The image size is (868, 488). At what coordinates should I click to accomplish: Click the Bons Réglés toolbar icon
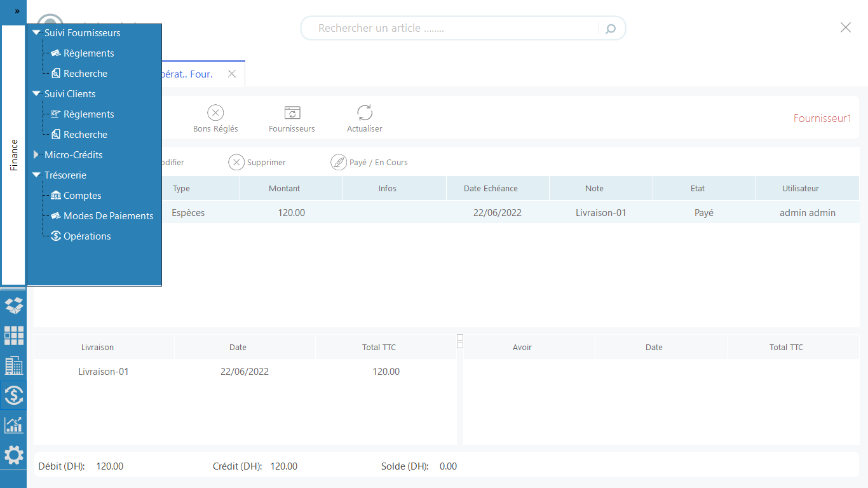point(215,113)
